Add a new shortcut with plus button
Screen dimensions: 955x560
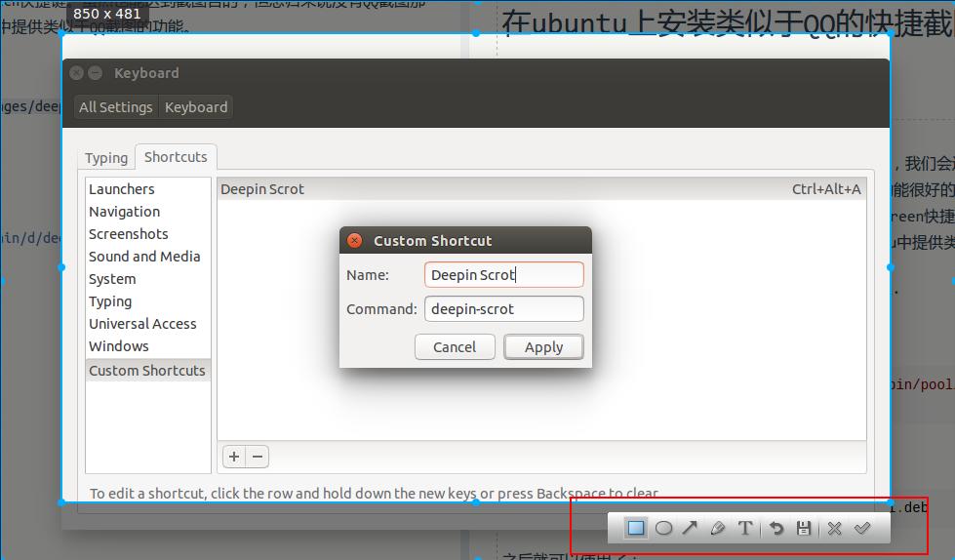click(x=234, y=456)
